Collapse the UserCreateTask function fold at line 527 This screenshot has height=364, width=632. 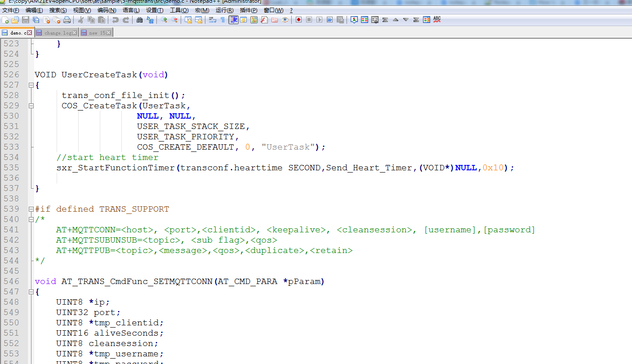[31, 85]
